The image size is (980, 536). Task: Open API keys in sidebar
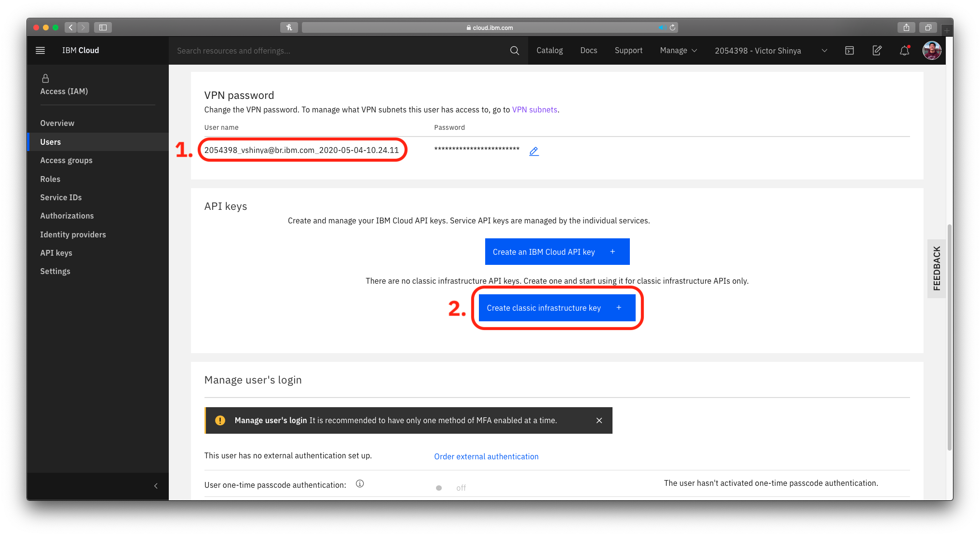tap(56, 253)
